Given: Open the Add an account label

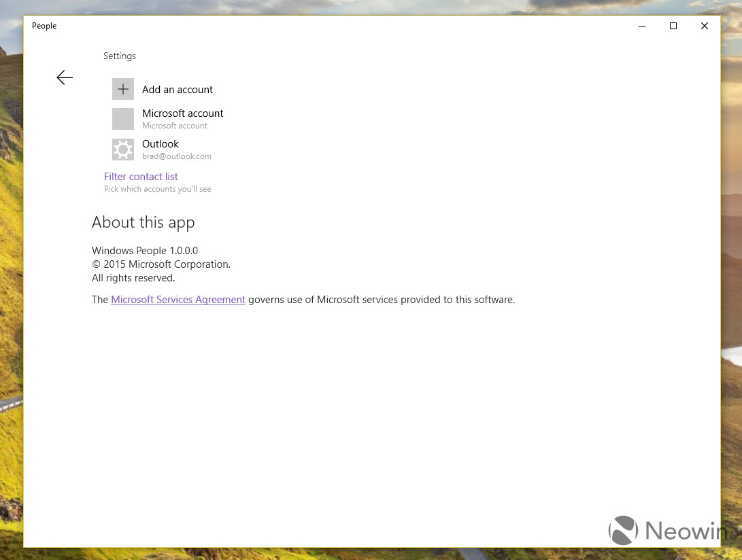Looking at the screenshot, I should pyautogui.click(x=178, y=90).
